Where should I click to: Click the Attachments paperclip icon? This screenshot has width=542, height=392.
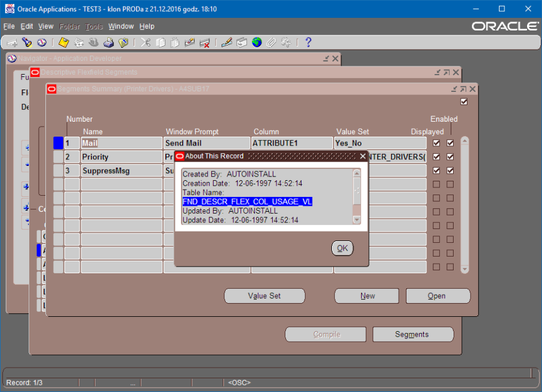pyautogui.click(x=271, y=42)
